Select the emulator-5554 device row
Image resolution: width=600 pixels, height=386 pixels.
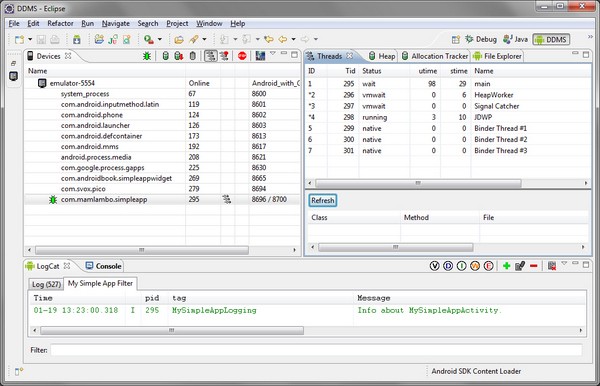click(162, 83)
